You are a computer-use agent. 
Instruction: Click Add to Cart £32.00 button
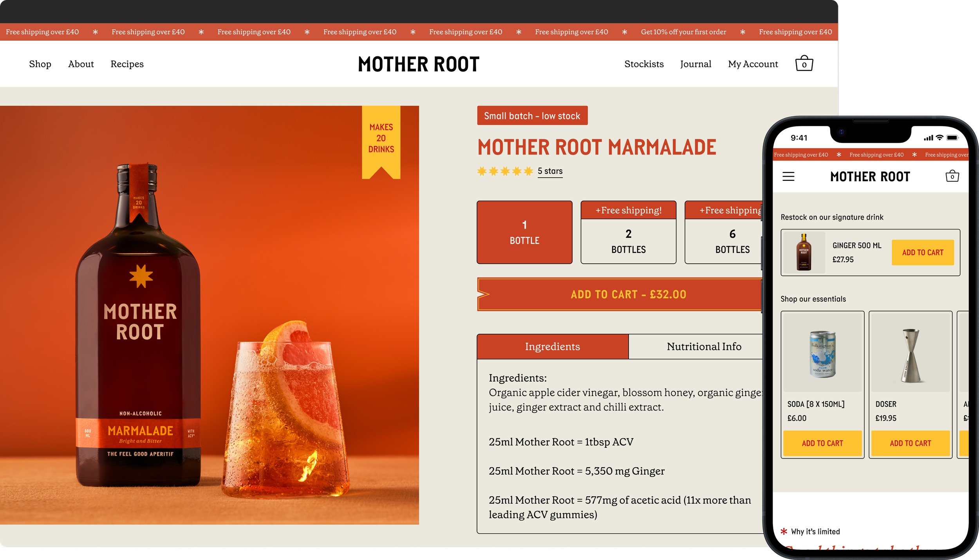click(x=620, y=294)
